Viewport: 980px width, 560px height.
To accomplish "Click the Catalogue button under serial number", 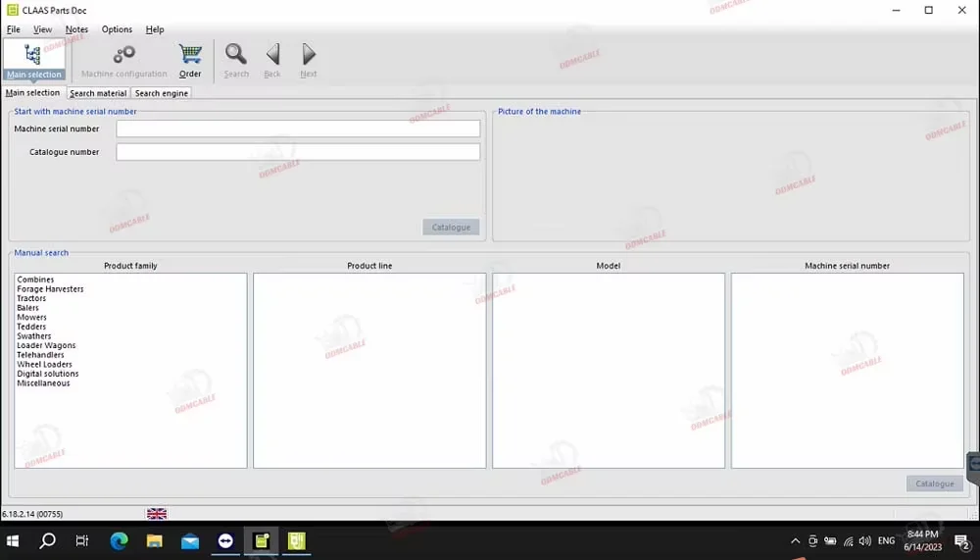I will point(451,228).
